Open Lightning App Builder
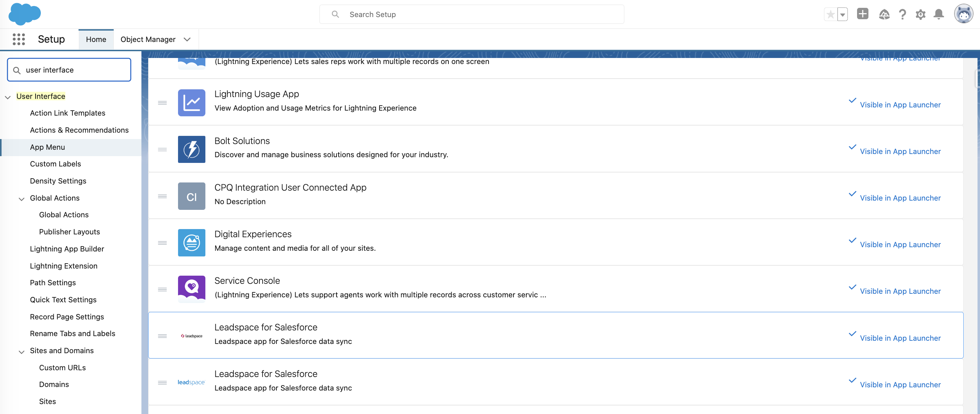The height and width of the screenshot is (414, 980). coord(67,249)
